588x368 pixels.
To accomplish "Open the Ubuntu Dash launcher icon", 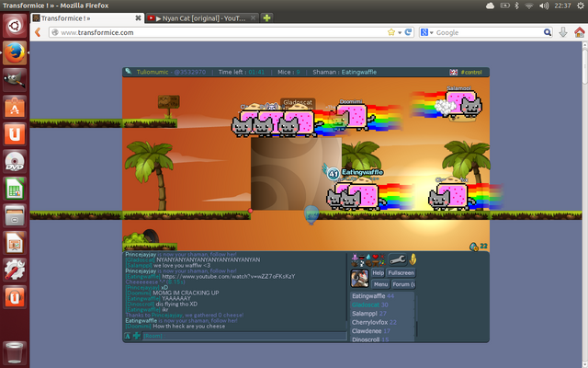I will pyautogui.click(x=15, y=26).
